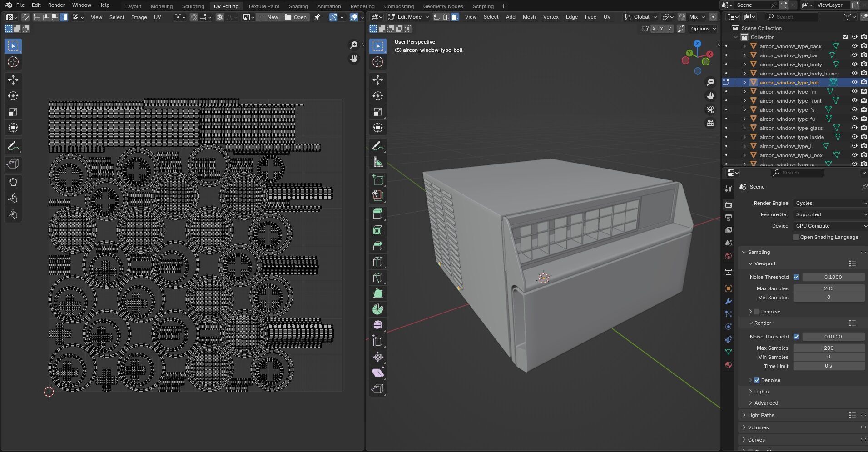Screen dimensions: 868x452
Task: Select the Shrink/Fatten tool
Action: (x=378, y=357)
